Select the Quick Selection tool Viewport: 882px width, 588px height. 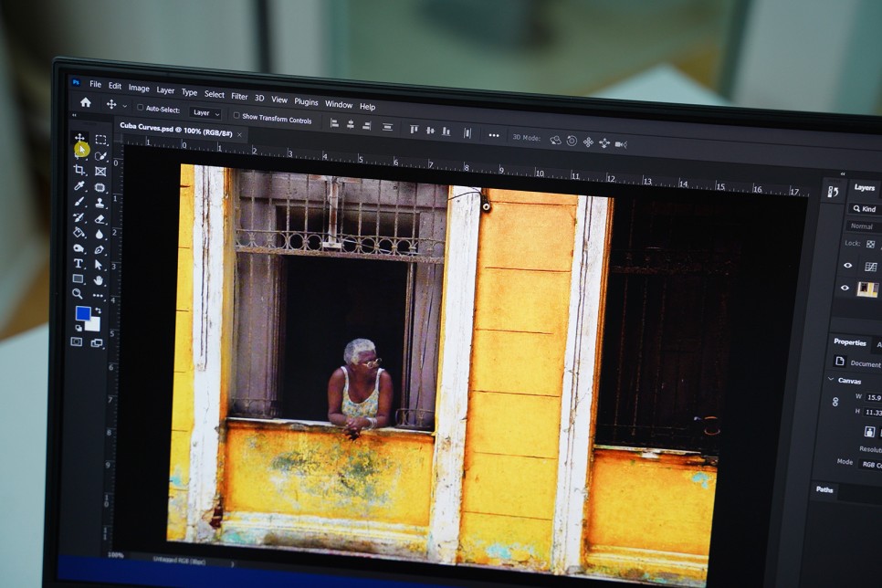[x=100, y=155]
